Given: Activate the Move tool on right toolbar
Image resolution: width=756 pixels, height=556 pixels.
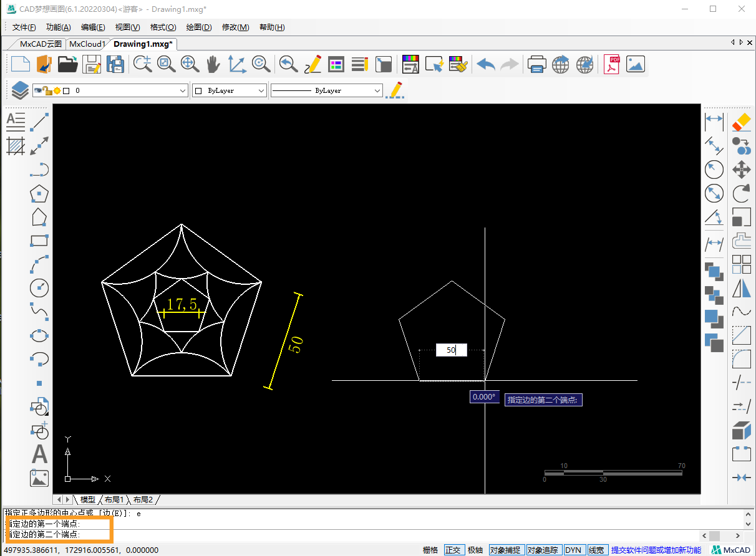Looking at the screenshot, I should pyautogui.click(x=742, y=170).
